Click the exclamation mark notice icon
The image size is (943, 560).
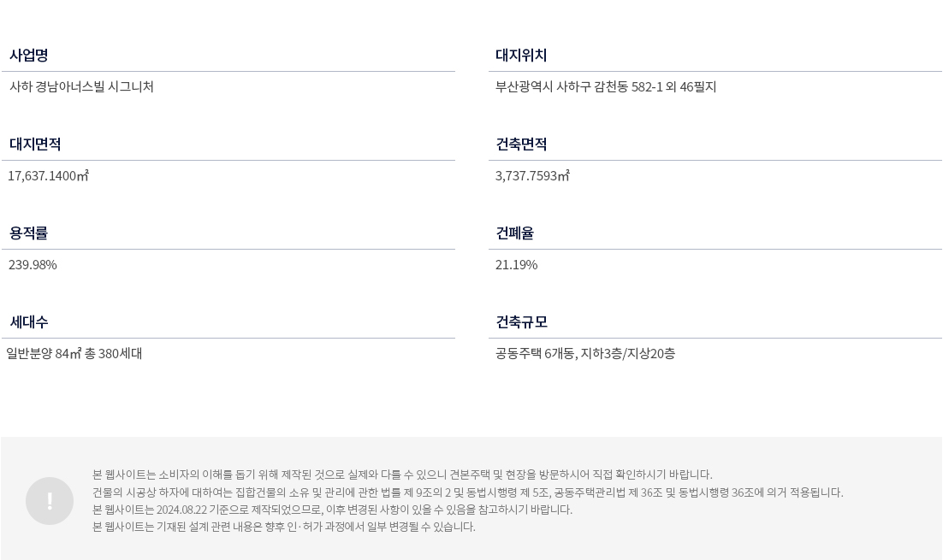(x=50, y=501)
